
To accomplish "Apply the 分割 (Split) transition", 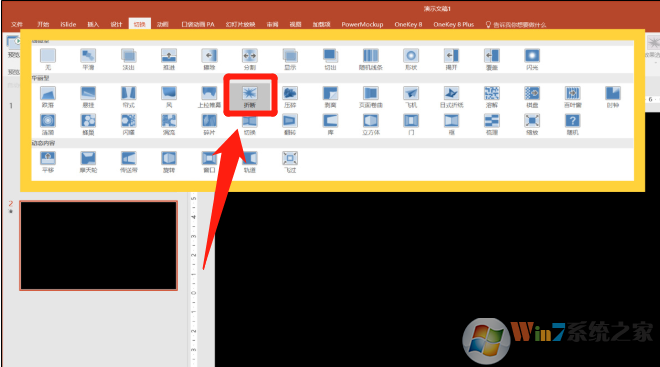I will (x=250, y=59).
